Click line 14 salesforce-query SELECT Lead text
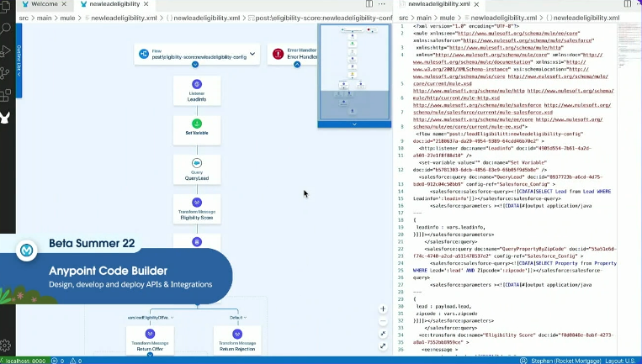Screen dimensions: 642x364 (520, 192)
